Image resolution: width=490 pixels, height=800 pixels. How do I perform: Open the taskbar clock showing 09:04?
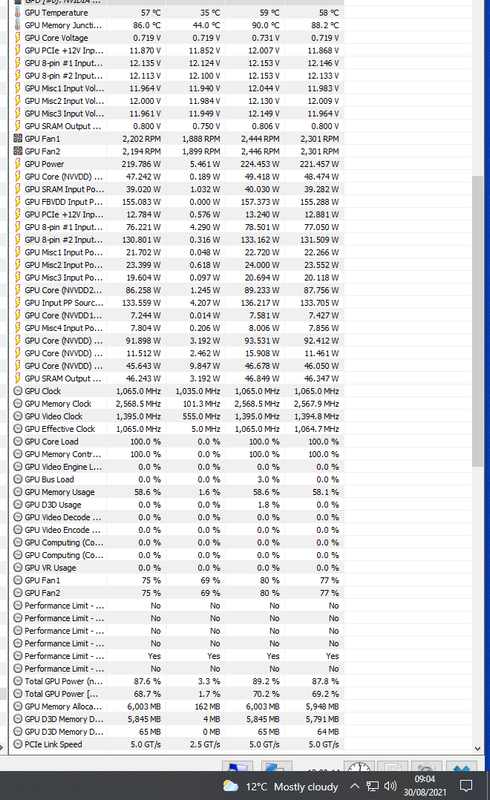(425, 786)
